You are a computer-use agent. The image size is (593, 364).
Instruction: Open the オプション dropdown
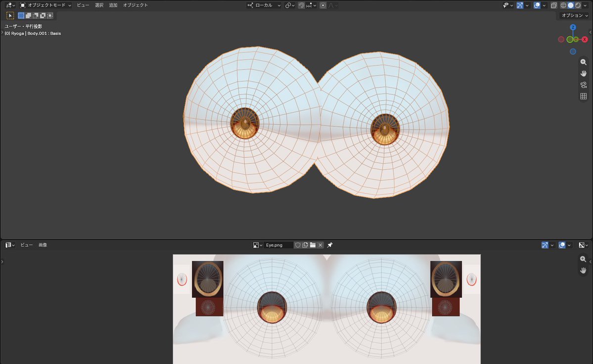(575, 15)
